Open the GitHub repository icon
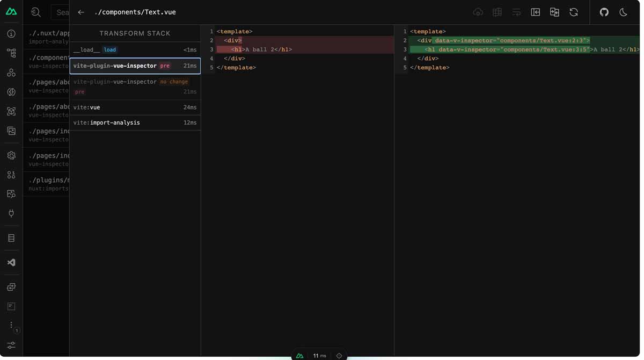The width and height of the screenshot is (644, 360). 604,12
